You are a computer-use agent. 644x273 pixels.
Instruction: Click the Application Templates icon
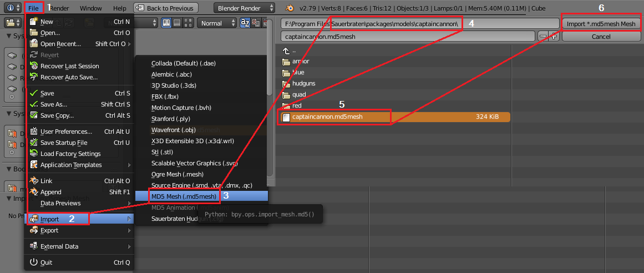pos(34,165)
